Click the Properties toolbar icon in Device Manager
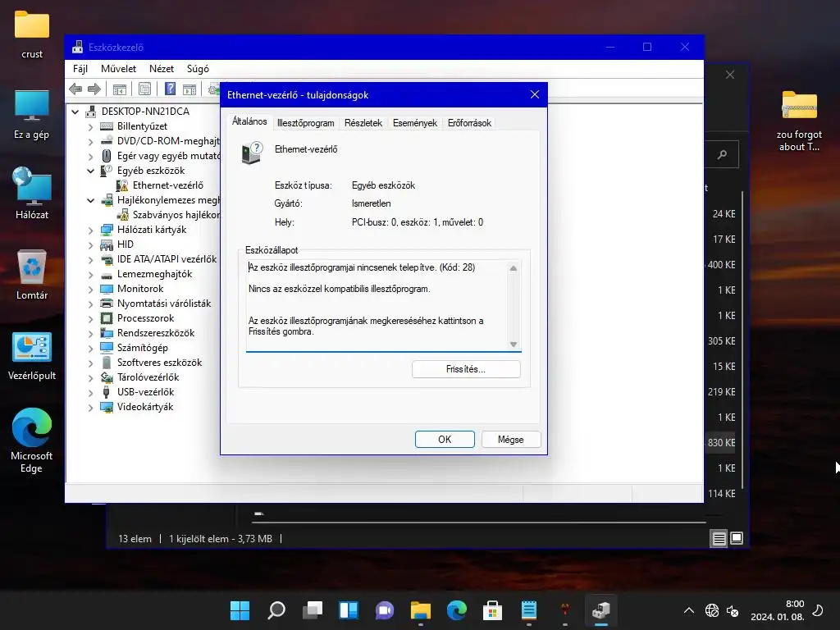Screen dimensions: 840x630 click(x=144, y=89)
